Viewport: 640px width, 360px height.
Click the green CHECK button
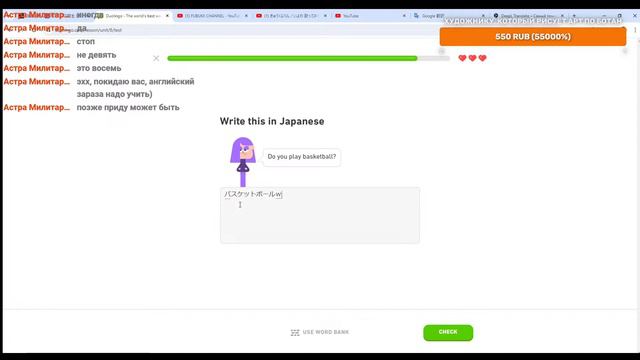[448, 332]
